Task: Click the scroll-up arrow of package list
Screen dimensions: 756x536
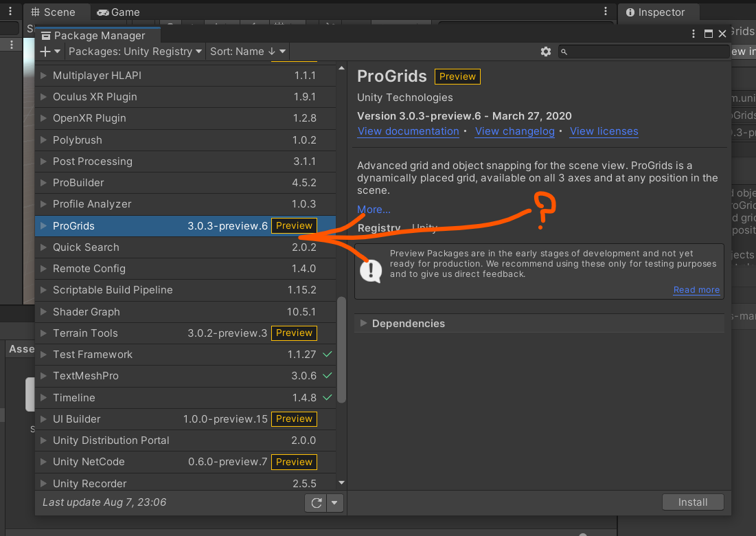Action: click(341, 69)
